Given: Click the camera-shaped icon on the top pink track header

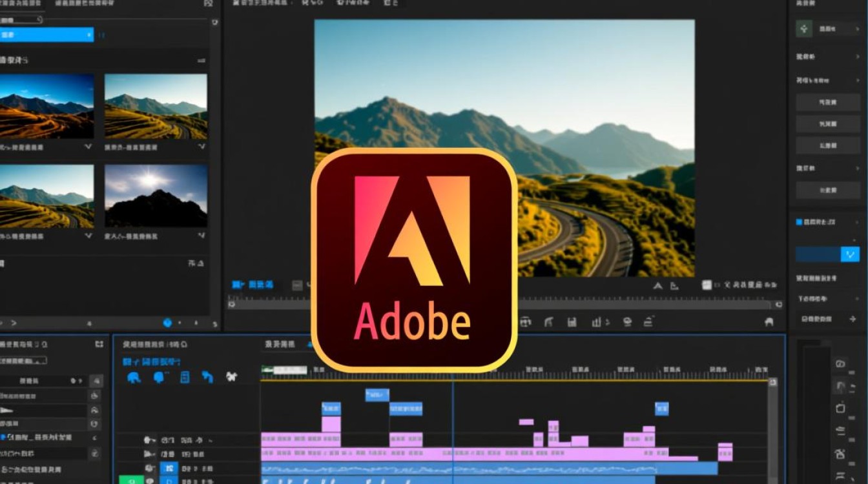Looking at the screenshot, I should tap(149, 439).
